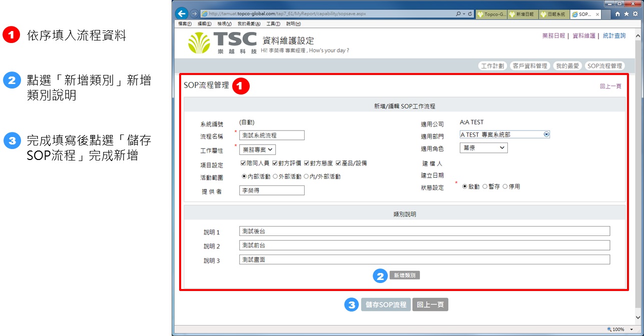Image resolution: width=644 pixels, height=336 pixels.
Task: Click the 說明 1 text field
Action: (x=424, y=231)
